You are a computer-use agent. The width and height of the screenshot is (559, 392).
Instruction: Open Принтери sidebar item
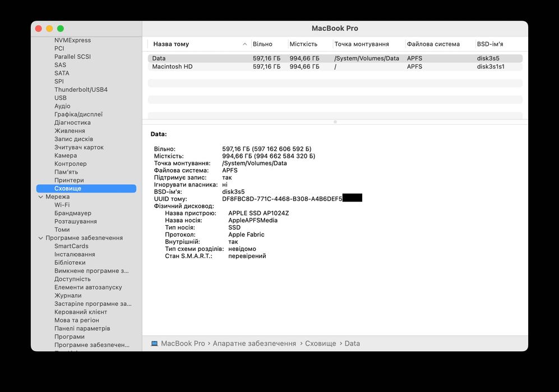[69, 180]
